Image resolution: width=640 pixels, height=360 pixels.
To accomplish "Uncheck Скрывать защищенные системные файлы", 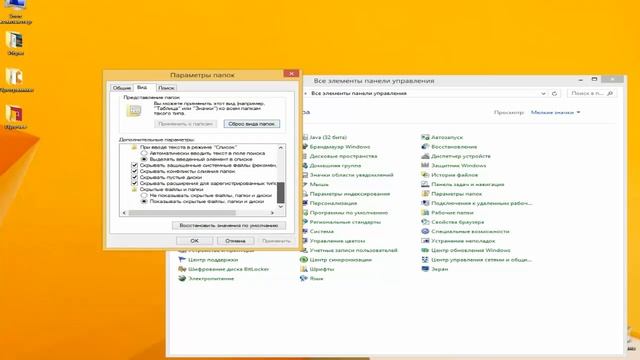I will (135, 165).
